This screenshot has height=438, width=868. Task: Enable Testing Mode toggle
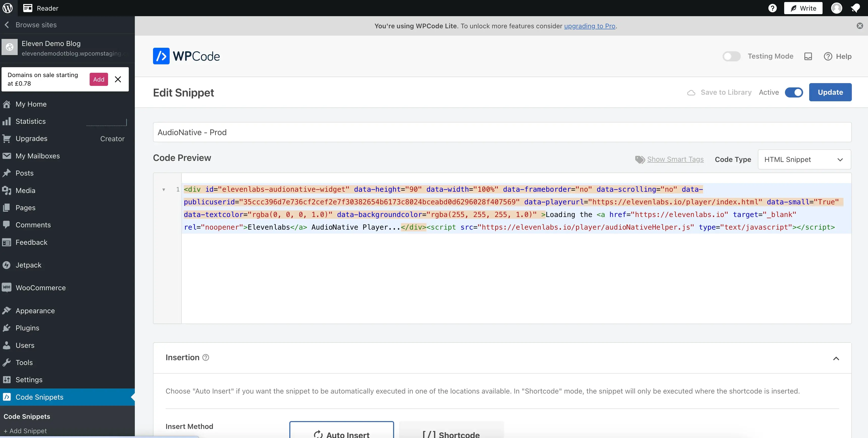pyautogui.click(x=731, y=56)
